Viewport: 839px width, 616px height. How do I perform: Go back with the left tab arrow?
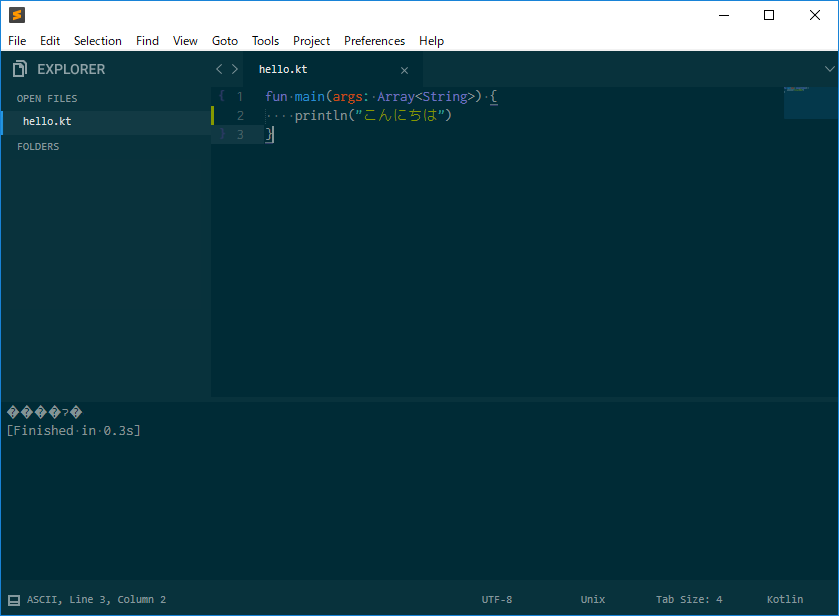(219, 69)
